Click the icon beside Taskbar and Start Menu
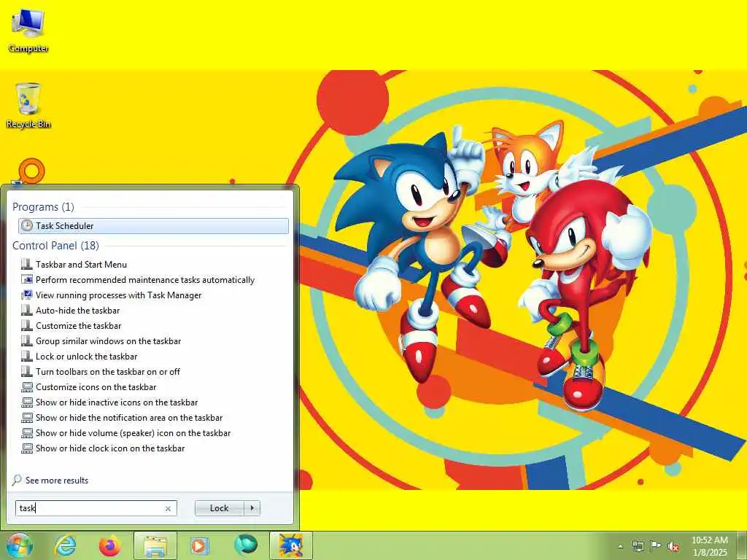This screenshot has width=747, height=560. tap(27, 264)
